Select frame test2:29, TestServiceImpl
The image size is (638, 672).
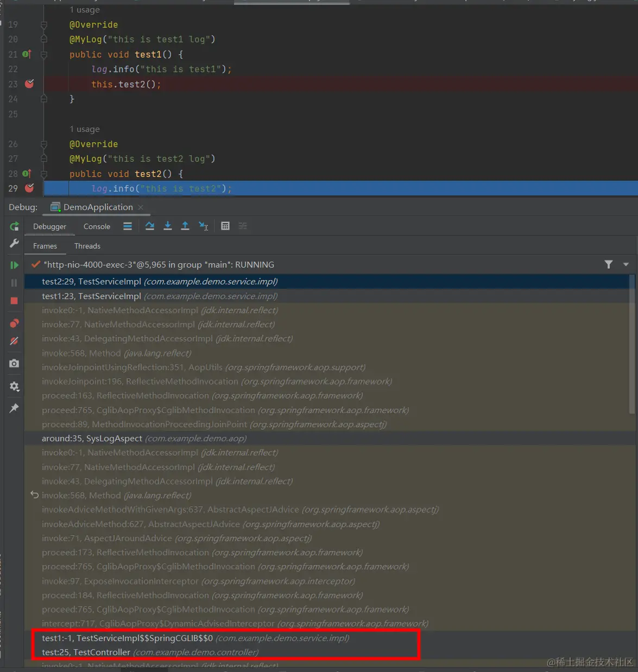(x=326, y=281)
